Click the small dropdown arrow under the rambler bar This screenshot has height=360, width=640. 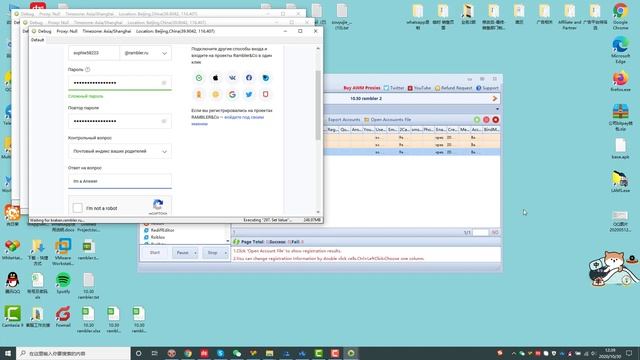(x=497, y=109)
